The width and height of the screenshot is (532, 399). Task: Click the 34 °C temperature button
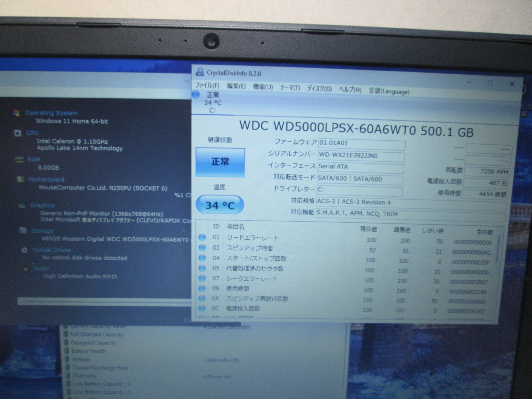click(220, 205)
